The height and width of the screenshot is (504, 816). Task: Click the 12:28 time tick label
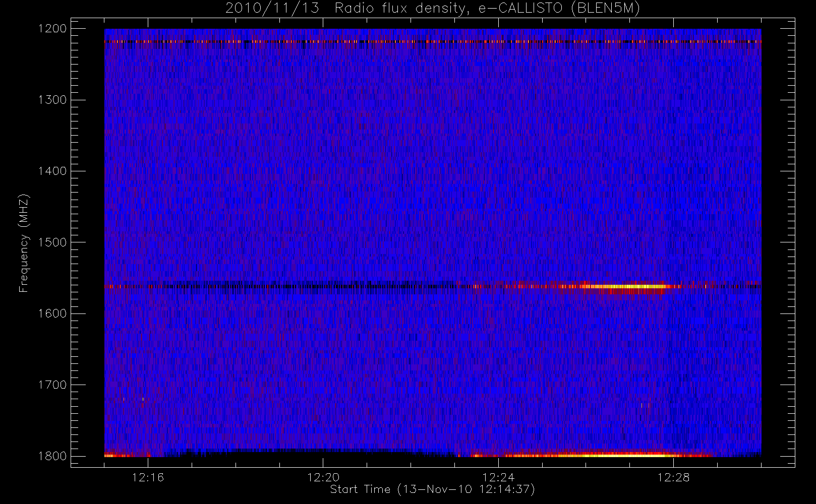pos(673,477)
